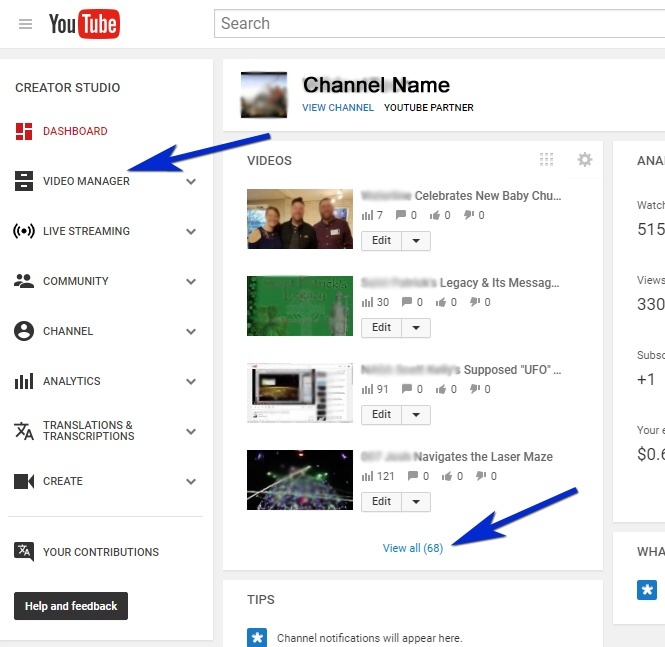This screenshot has width=665, height=647.
Task: Click the star icon in the What's New widget
Action: [x=647, y=590]
